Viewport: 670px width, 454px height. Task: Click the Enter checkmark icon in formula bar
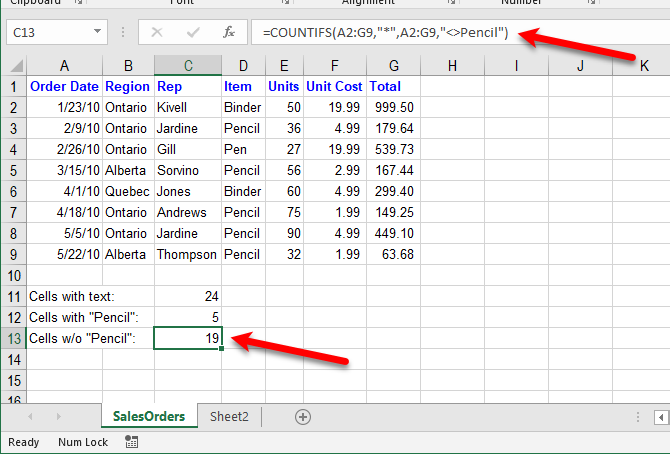[x=192, y=33]
